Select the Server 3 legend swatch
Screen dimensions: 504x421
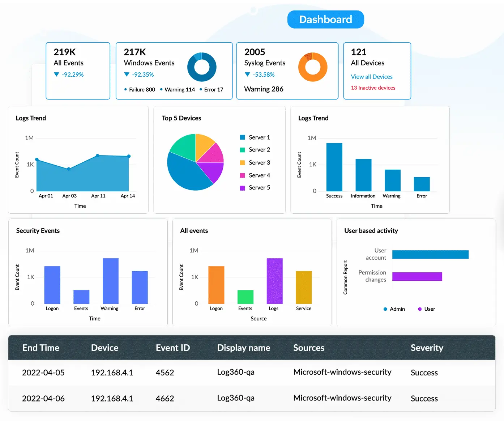(x=242, y=163)
